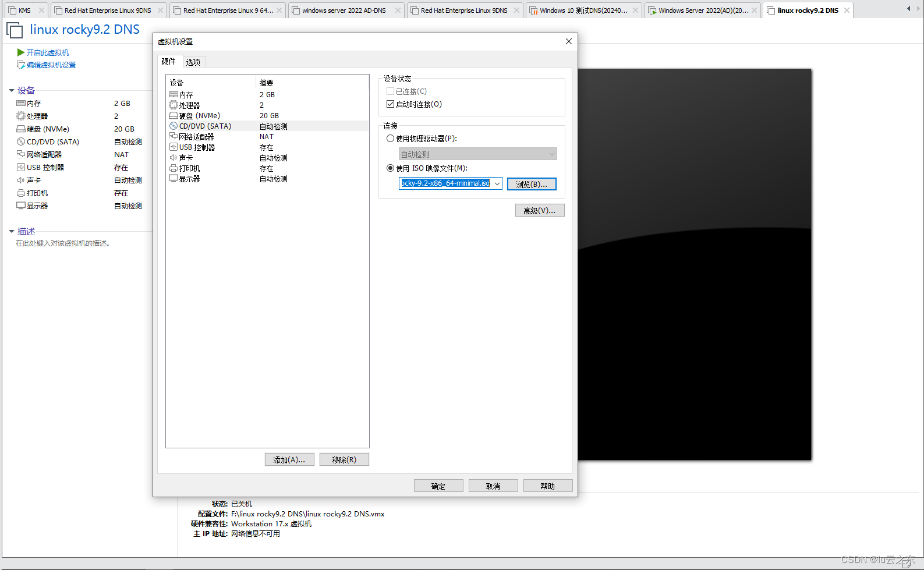924x570 pixels.
Task: Click USB controller icon in main sidebar
Action: (21, 167)
